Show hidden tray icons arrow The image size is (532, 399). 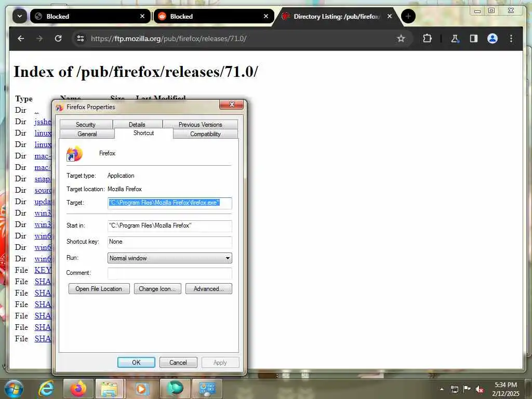point(442,389)
